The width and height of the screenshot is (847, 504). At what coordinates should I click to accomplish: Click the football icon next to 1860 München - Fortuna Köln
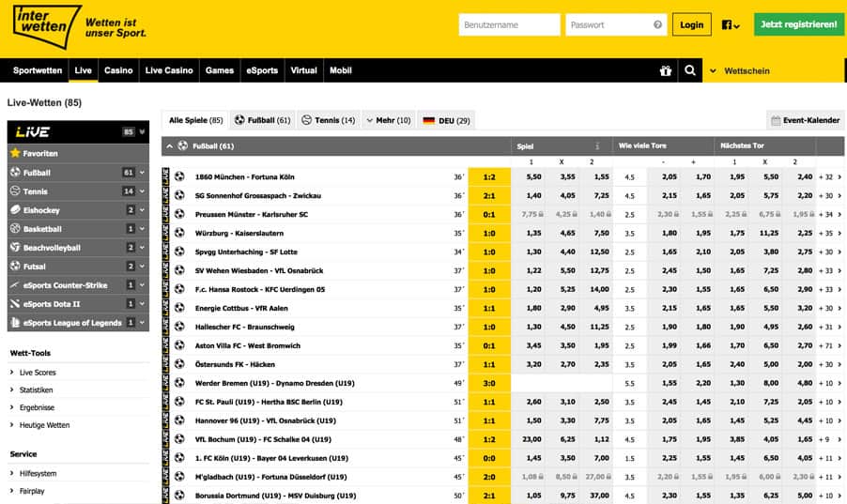tap(180, 176)
